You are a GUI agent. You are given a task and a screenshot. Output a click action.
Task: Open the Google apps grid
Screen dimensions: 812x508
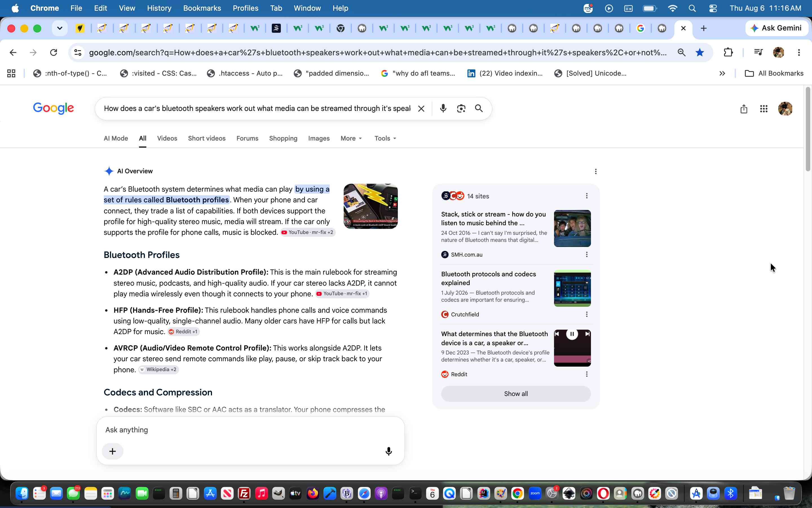pos(764,109)
